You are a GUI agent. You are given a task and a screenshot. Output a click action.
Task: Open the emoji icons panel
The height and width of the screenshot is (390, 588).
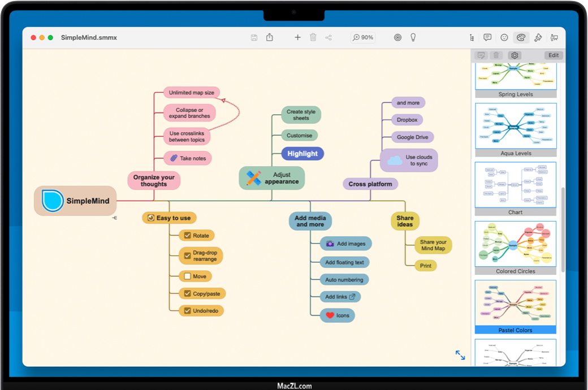tap(504, 37)
